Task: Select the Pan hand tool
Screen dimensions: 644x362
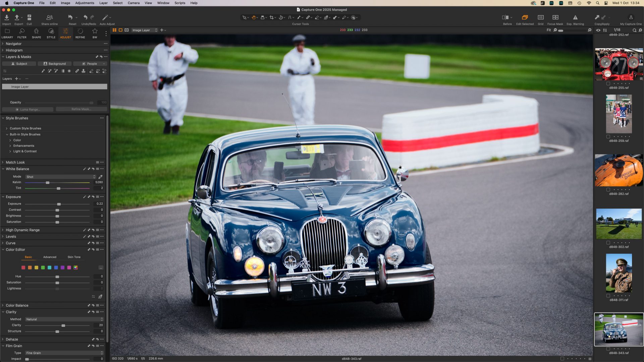Action: click(254, 17)
